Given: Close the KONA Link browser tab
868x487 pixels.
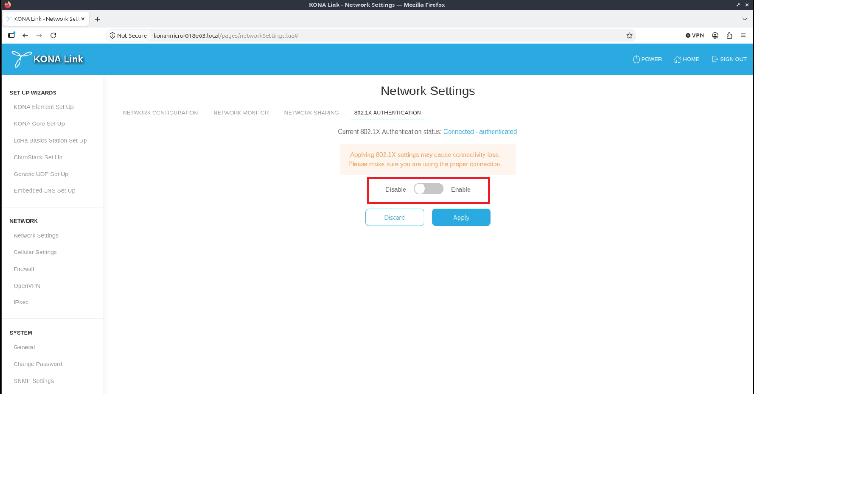Looking at the screenshot, I should [83, 19].
